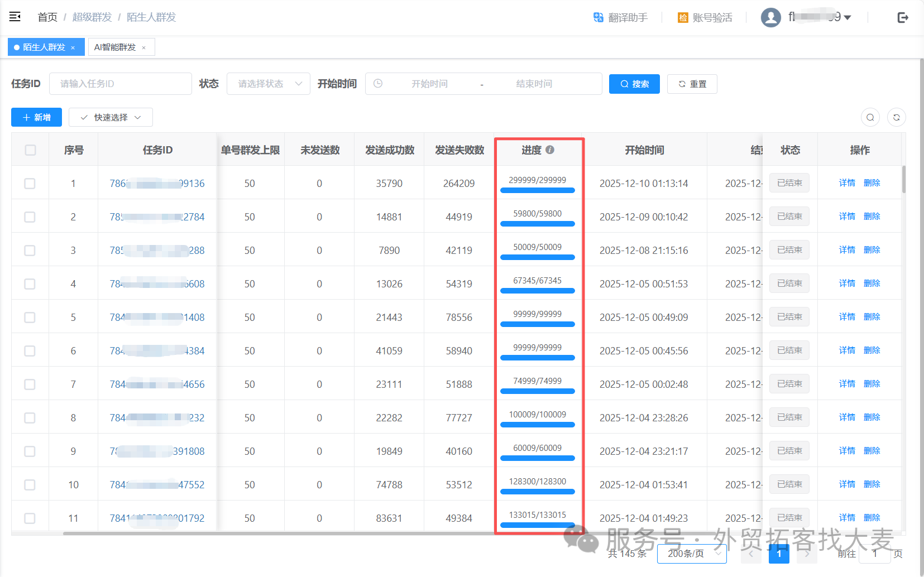Collapse the sidebar with the hamburger icon
Image resolution: width=924 pixels, height=577 pixels.
(15, 17)
